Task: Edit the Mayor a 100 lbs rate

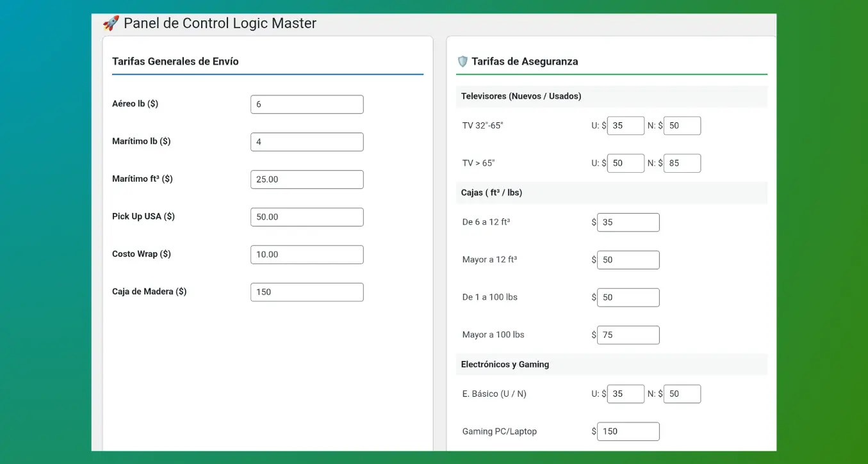Action: click(628, 335)
